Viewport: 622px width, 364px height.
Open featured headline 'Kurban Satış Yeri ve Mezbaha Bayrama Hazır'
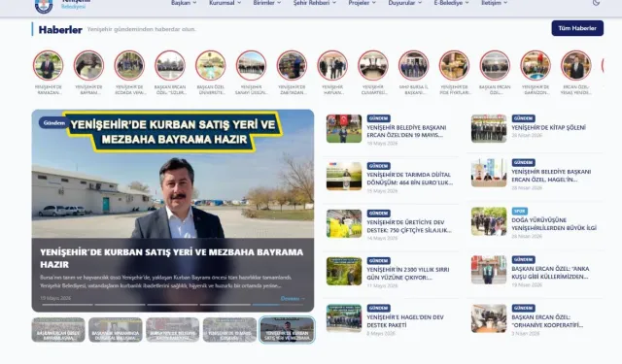tap(171, 258)
